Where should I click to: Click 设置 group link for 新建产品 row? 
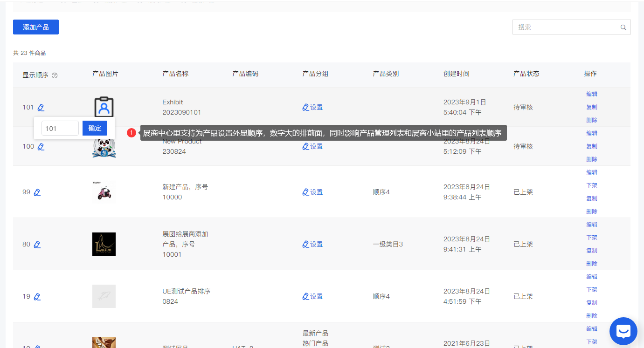click(x=312, y=192)
